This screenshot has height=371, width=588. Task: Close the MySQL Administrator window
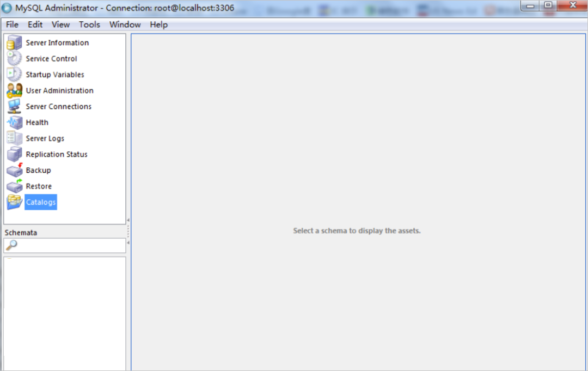[x=572, y=5]
